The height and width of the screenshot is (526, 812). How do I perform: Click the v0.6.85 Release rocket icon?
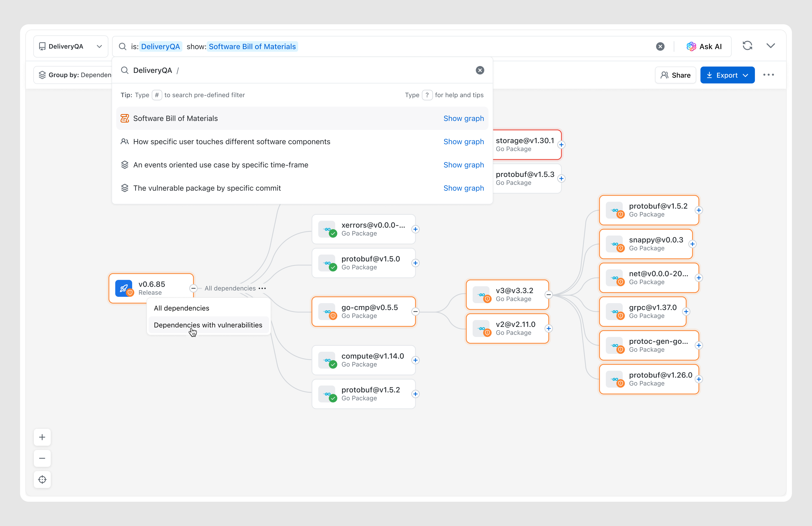point(123,288)
